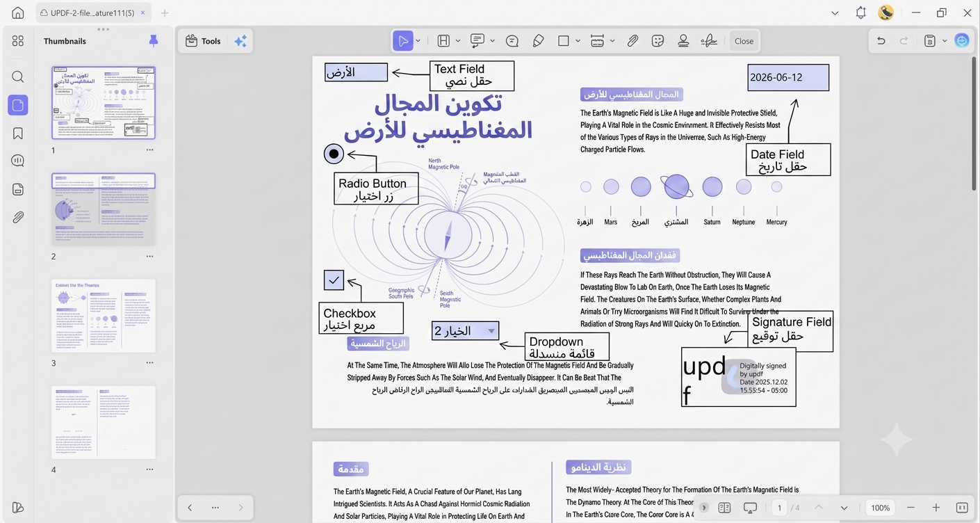
Task: Select the signature tool icon
Action: tap(709, 41)
